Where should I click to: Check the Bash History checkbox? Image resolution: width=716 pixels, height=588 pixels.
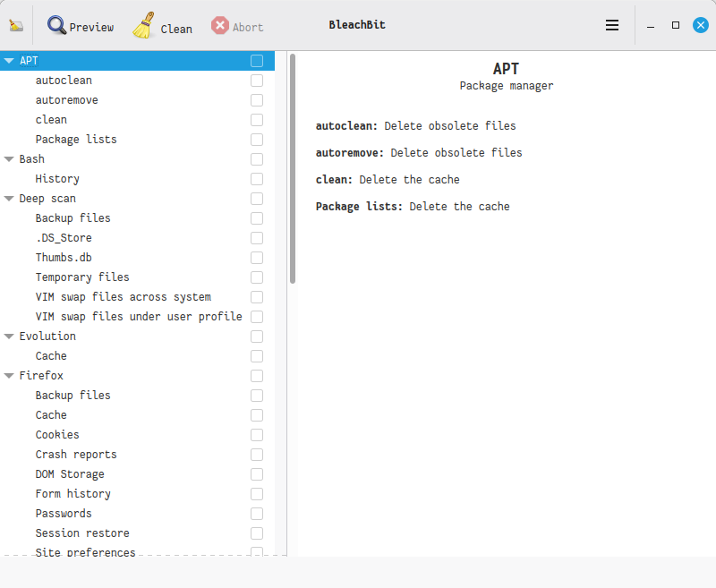257,179
